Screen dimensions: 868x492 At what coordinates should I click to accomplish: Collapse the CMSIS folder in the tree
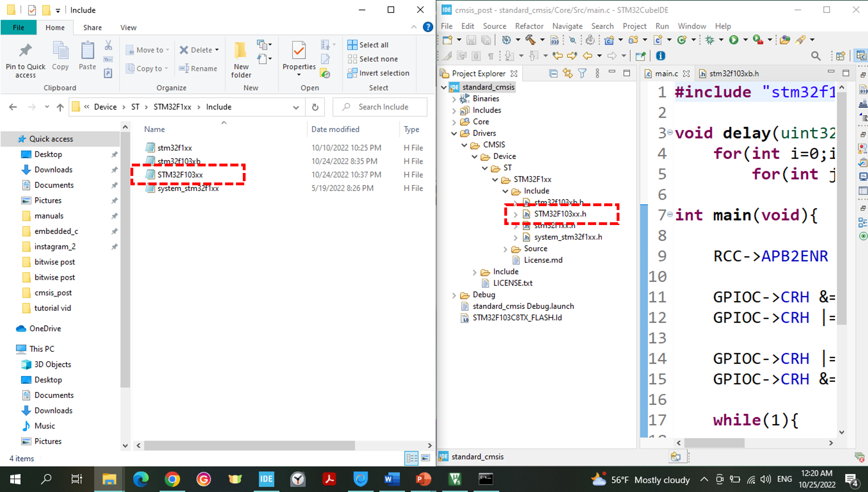(x=464, y=145)
